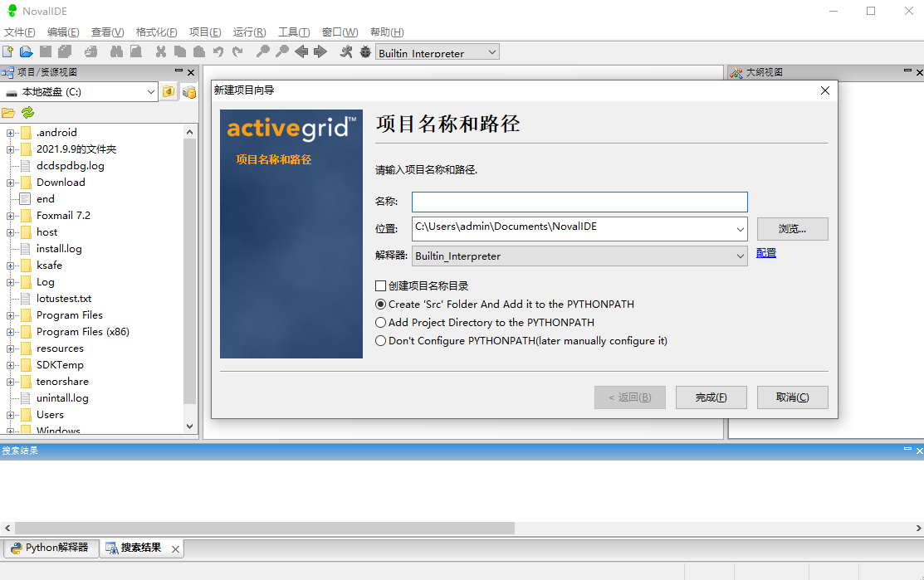Screen dimensions: 924x580
Task: Expand the Download folder node
Action: (10, 183)
